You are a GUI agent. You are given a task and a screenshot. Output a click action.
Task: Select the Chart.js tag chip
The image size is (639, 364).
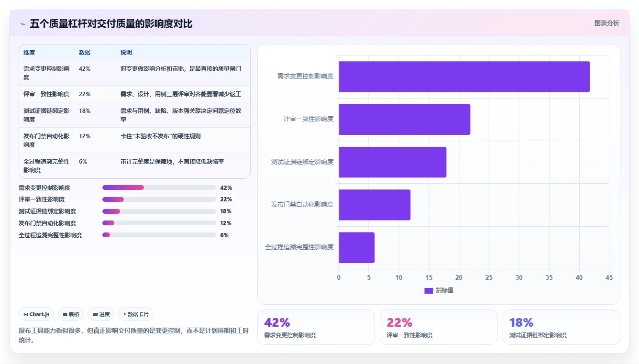click(x=36, y=314)
